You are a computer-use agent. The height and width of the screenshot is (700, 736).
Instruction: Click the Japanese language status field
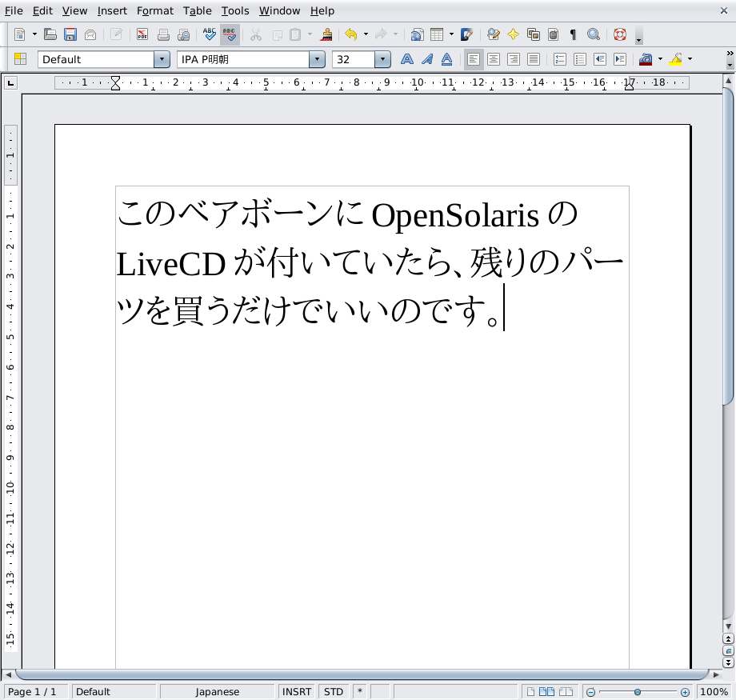pyautogui.click(x=218, y=691)
